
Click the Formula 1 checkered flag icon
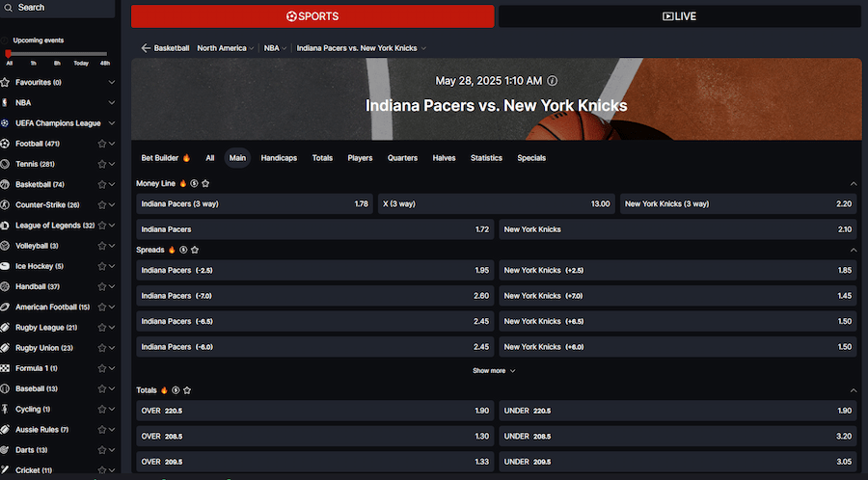(x=5, y=368)
